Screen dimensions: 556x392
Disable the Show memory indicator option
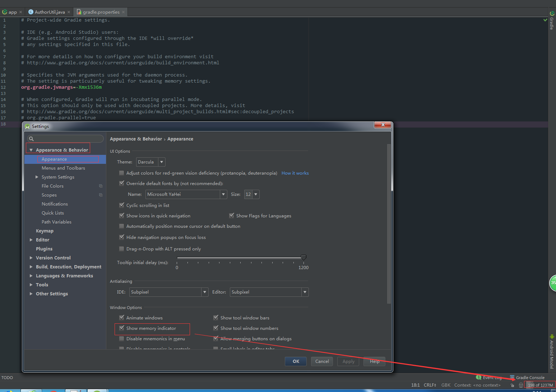122,328
